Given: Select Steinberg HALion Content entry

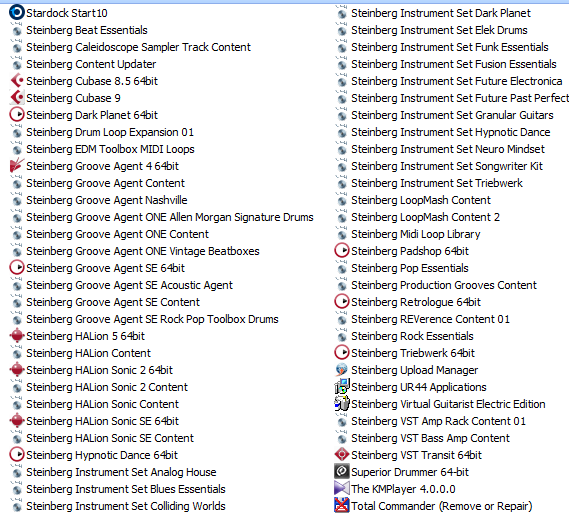Looking at the screenshot, I should point(88,353).
